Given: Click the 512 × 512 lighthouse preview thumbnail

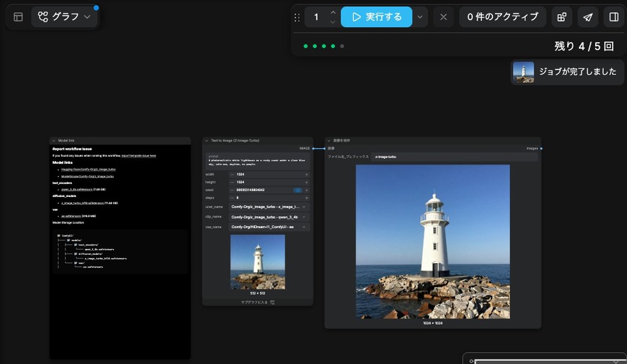Looking at the screenshot, I should (x=258, y=262).
